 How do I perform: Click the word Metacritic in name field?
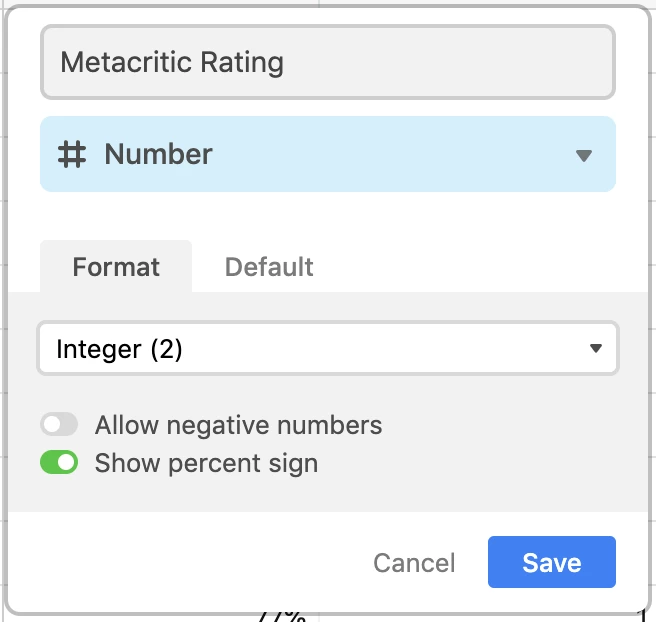click(x=126, y=62)
